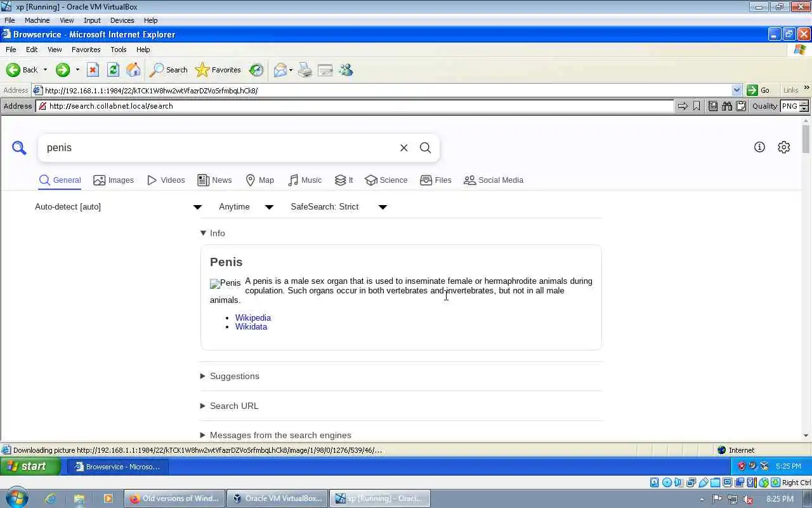
Task: Open the Browservice bookmarks list icon
Action: pos(713,106)
